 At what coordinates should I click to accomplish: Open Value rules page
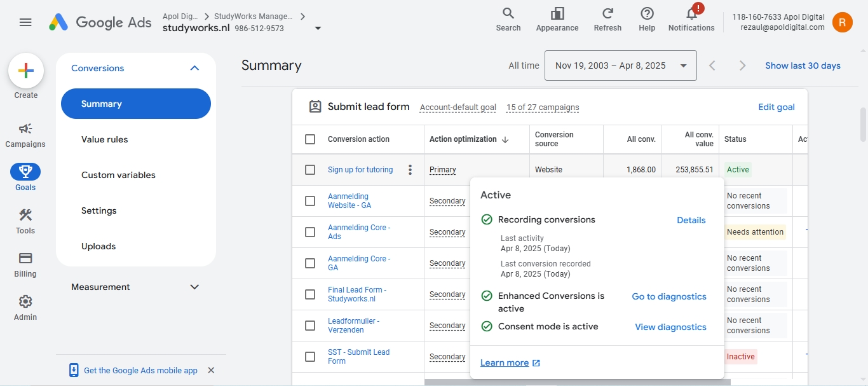tap(105, 139)
